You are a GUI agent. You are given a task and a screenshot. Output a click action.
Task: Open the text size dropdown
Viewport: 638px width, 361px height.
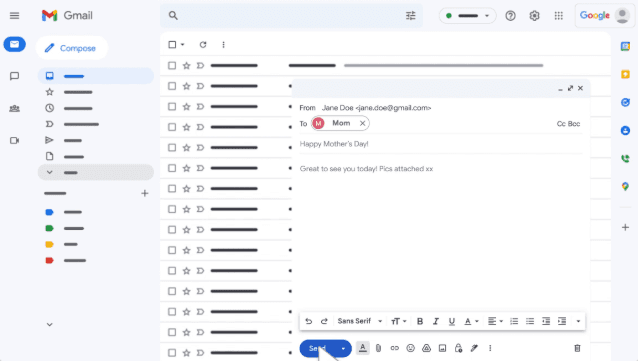[398, 321]
